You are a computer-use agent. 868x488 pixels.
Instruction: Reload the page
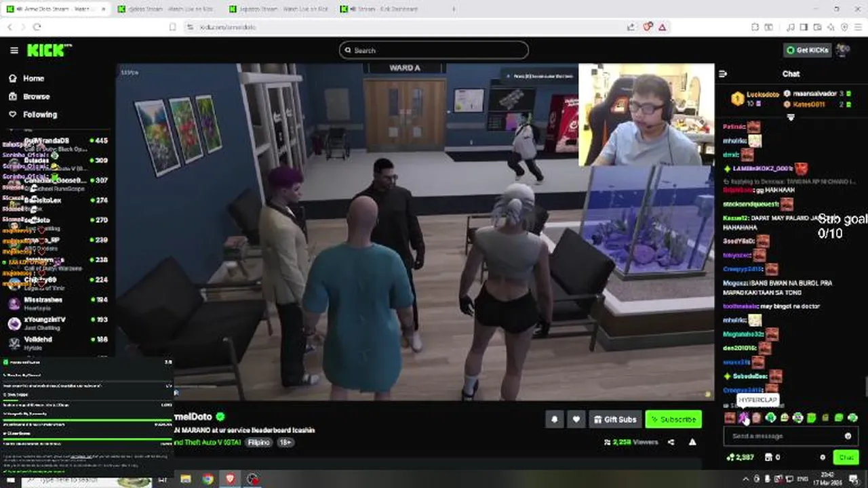[37, 26]
